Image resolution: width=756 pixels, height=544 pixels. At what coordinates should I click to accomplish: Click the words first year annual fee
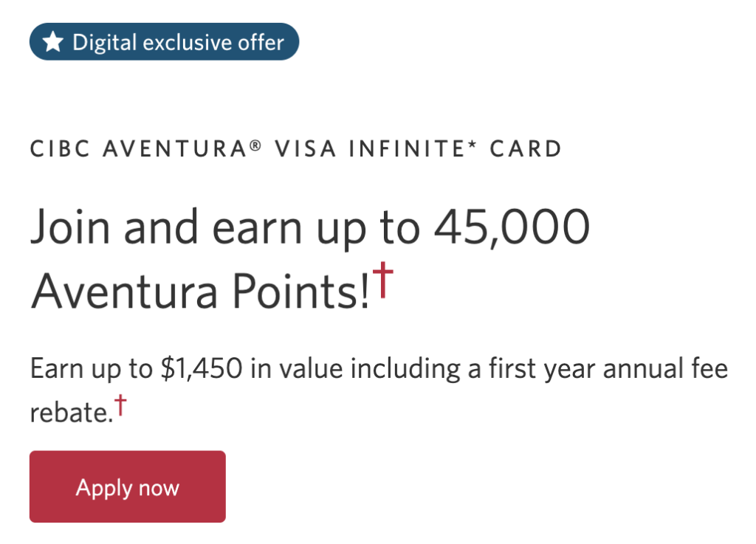(x=608, y=369)
